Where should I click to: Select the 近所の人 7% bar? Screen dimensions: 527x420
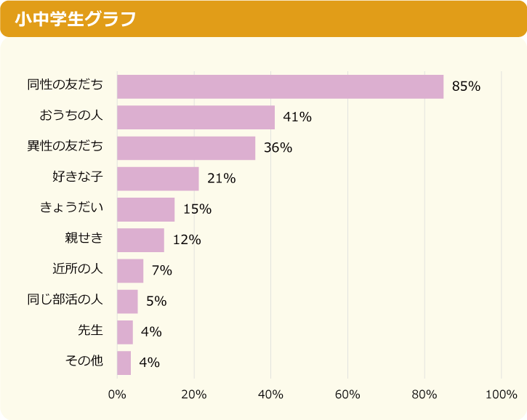coord(130,271)
